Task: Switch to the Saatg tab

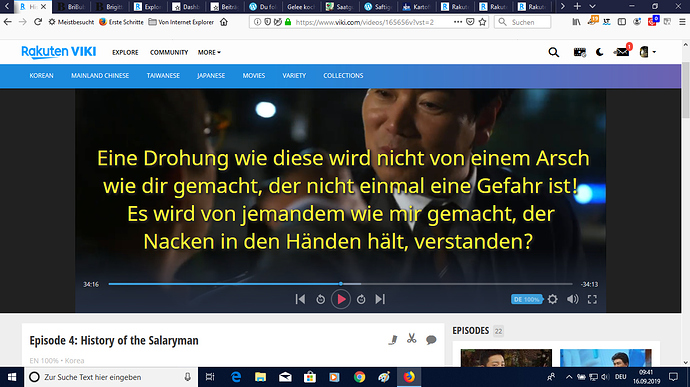Action: (339, 7)
